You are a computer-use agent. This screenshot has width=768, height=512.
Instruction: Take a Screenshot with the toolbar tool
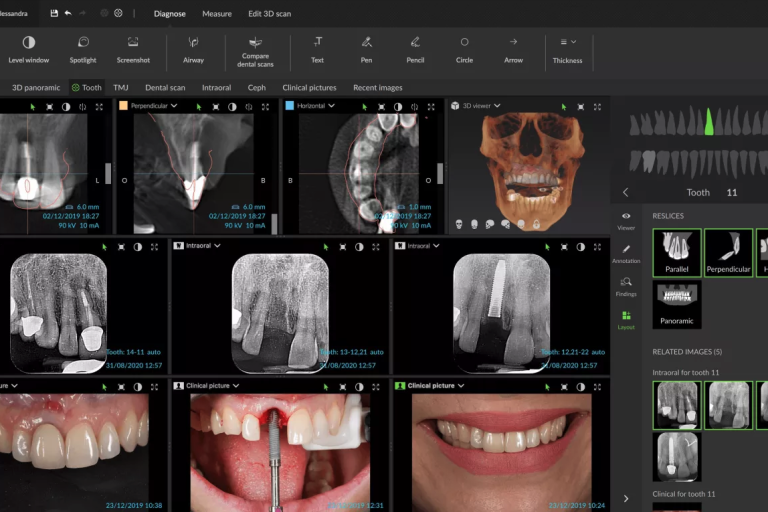tap(133, 42)
